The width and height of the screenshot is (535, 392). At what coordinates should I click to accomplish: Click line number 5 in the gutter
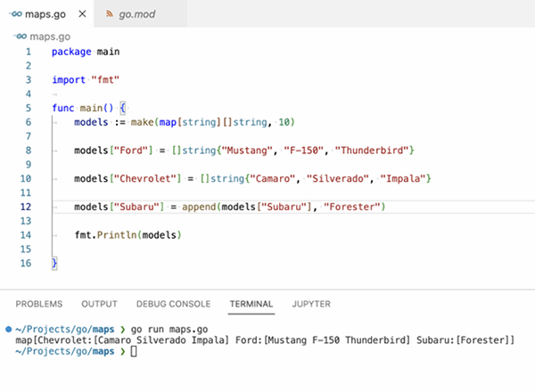pyautogui.click(x=28, y=107)
